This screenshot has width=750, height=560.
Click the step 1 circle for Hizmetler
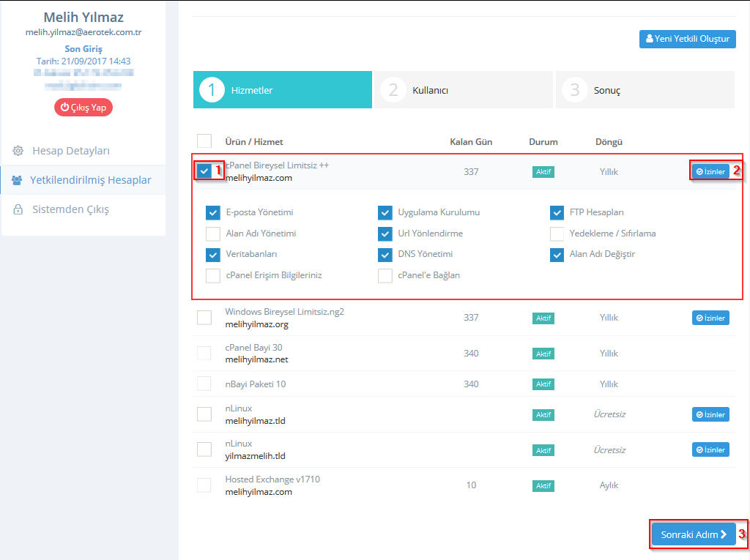pos(212,90)
